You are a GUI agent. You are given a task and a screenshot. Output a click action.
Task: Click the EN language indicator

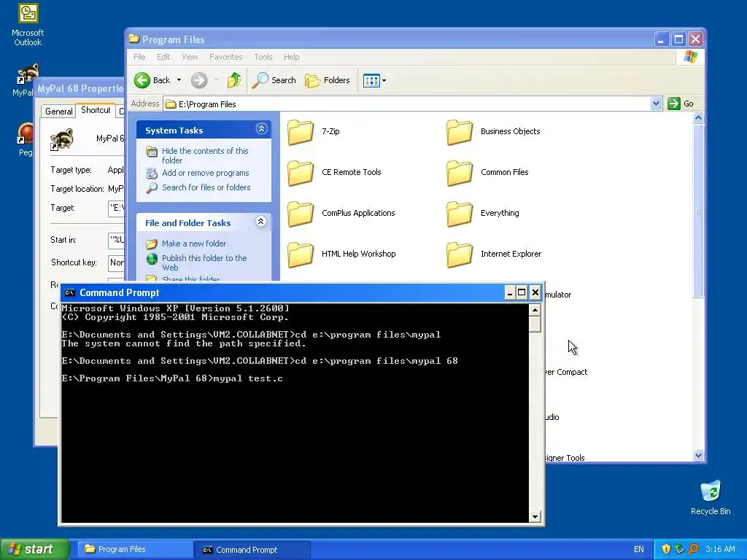click(639, 550)
